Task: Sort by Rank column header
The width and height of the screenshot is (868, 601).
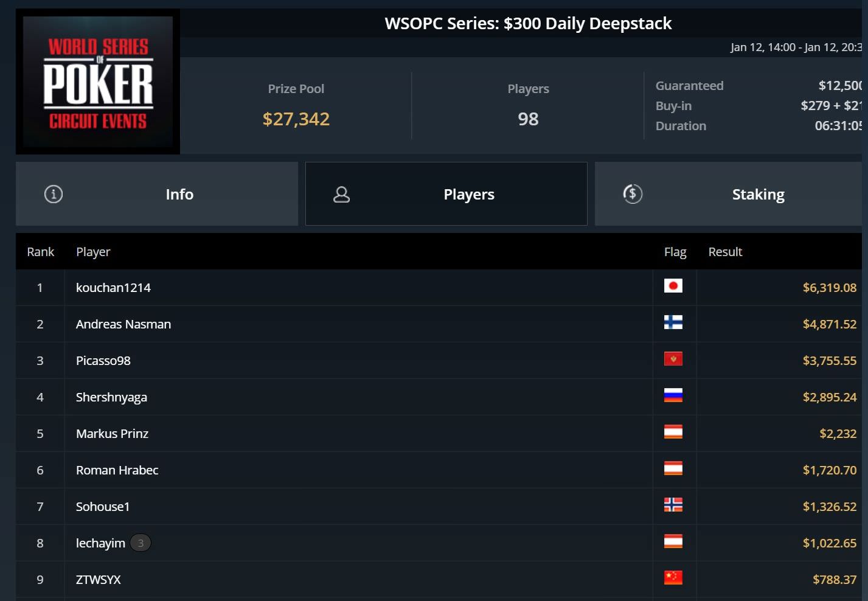Action: [40, 252]
